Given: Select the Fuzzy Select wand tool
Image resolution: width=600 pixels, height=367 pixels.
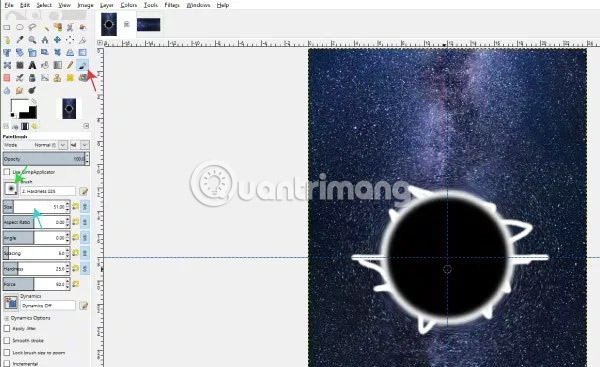Looking at the screenshot, I should [x=45, y=27].
